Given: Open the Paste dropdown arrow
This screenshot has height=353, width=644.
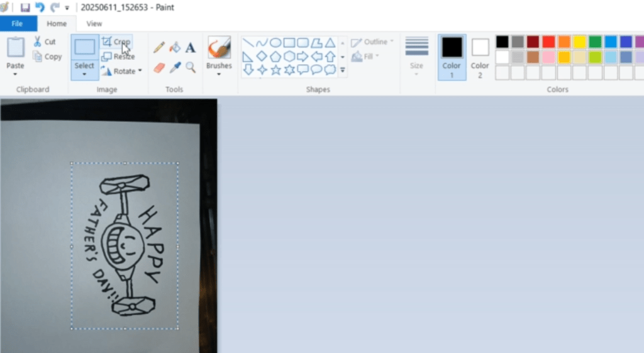Looking at the screenshot, I should tap(15, 74).
